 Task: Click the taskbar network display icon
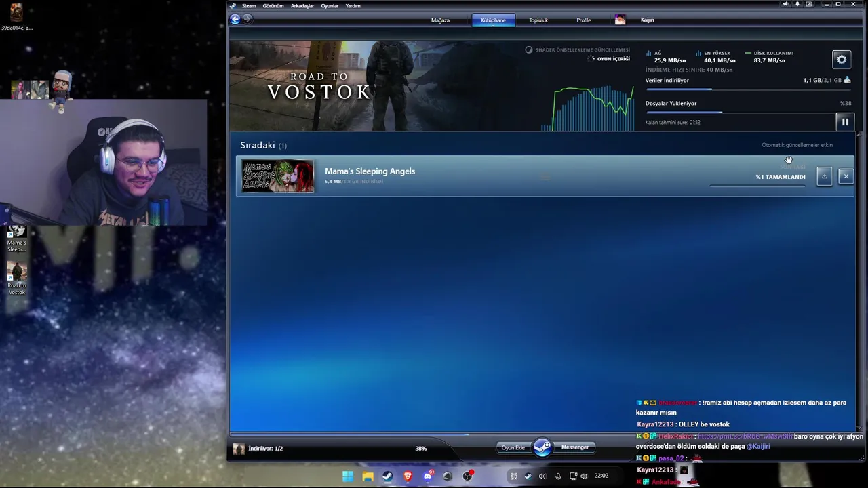pos(573,476)
